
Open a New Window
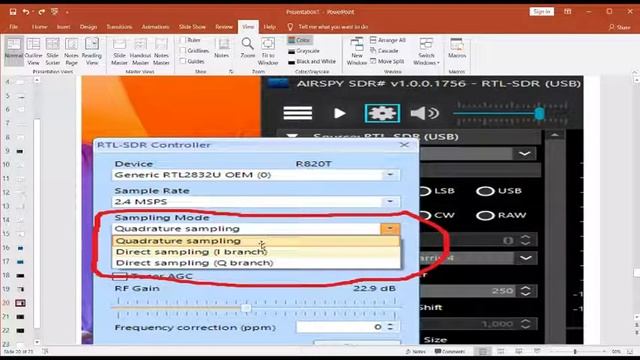[x=357, y=51]
